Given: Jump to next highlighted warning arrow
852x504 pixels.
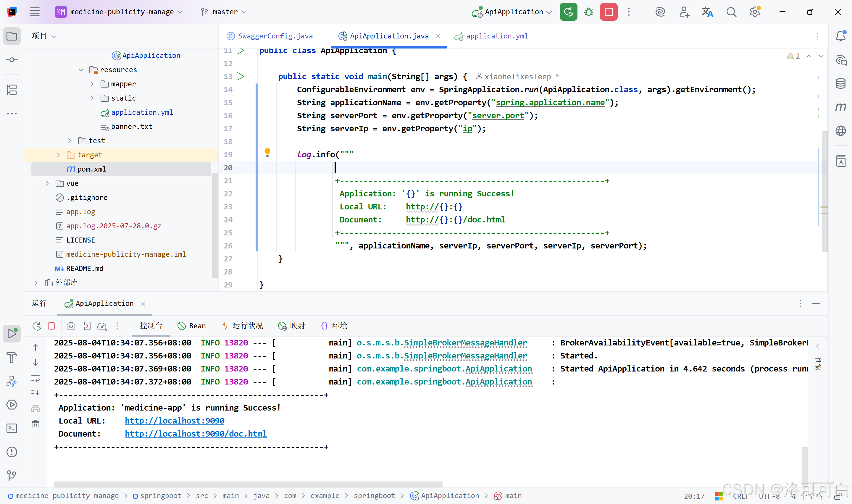Looking at the screenshot, I should [821, 56].
